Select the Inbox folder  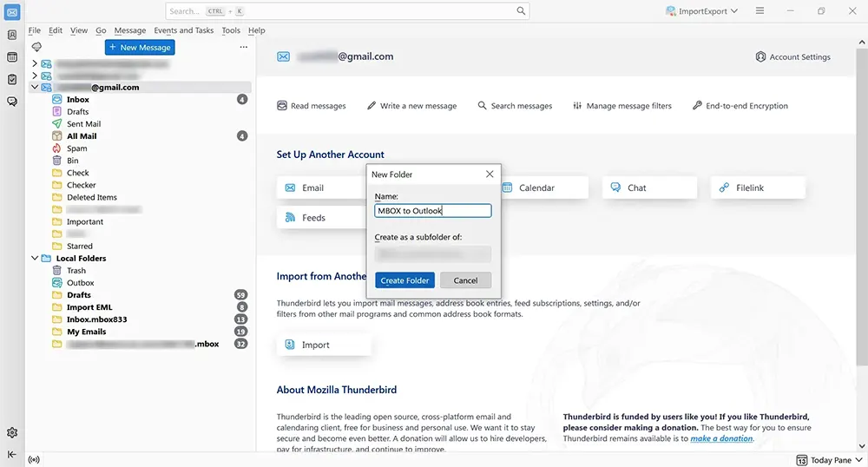pyautogui.click(x=78, y=100)
